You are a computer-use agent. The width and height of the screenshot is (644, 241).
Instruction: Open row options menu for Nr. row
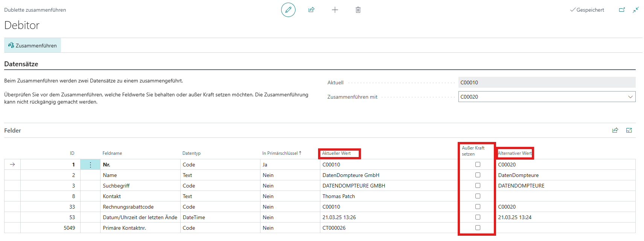point(90,165)
